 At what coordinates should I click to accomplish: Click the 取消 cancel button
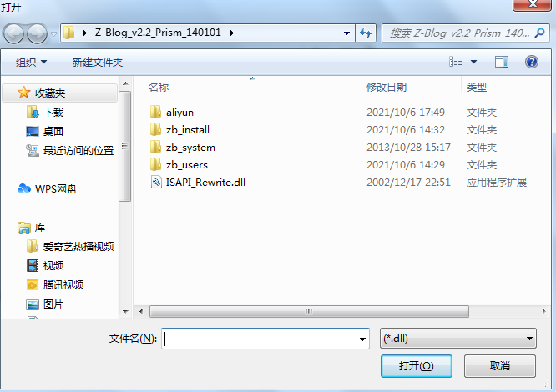pyautogui.click(x=499, y=366)
